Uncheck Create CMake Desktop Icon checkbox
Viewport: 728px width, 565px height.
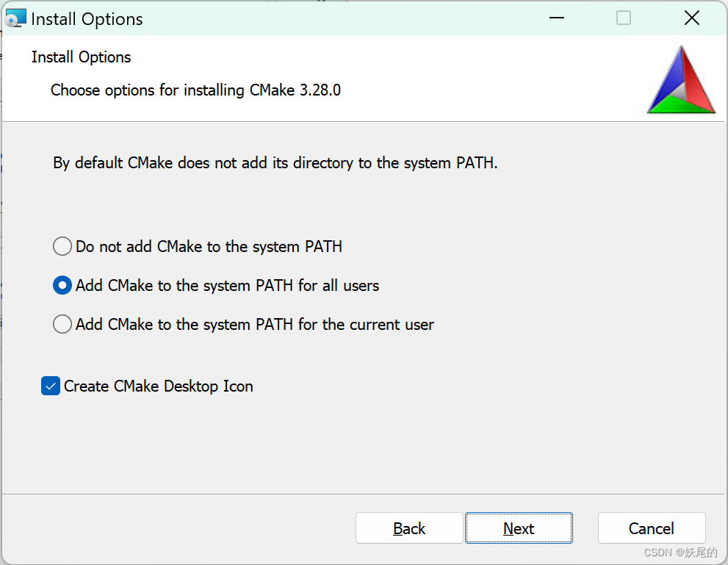tap(51, 386)
